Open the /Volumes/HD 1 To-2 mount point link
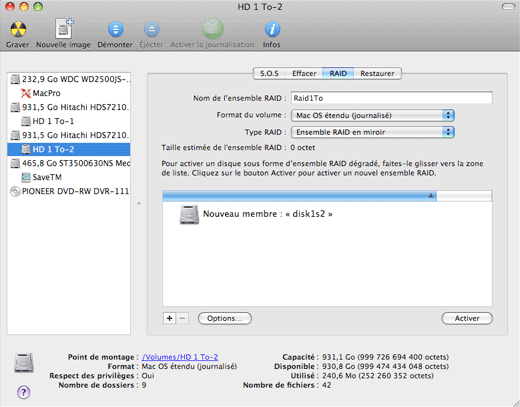The width and height of the screenshot is (520, 407). coord(180,357)
